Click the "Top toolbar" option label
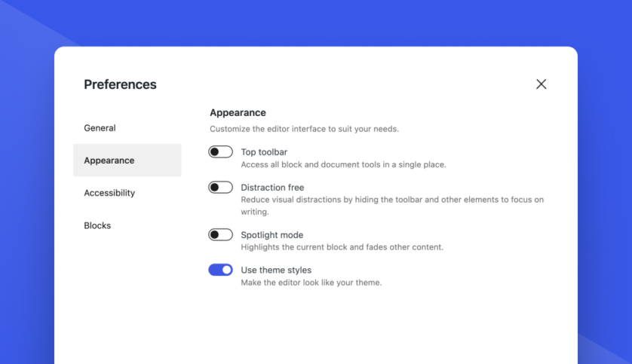Viewport: 632px width, 364px height. 264,152
